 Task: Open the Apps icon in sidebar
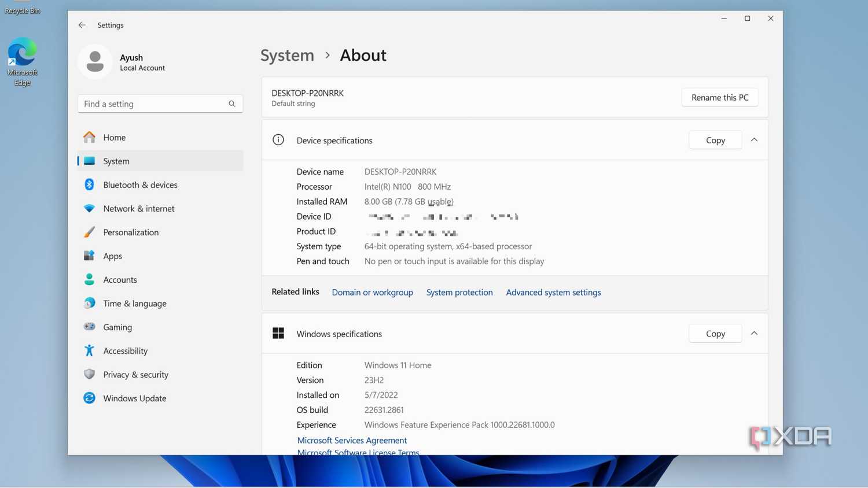coord(89,256)
